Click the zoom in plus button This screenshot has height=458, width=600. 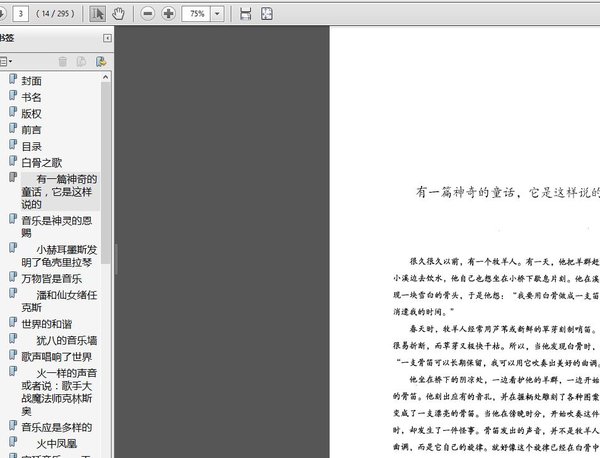pos(168,14)
